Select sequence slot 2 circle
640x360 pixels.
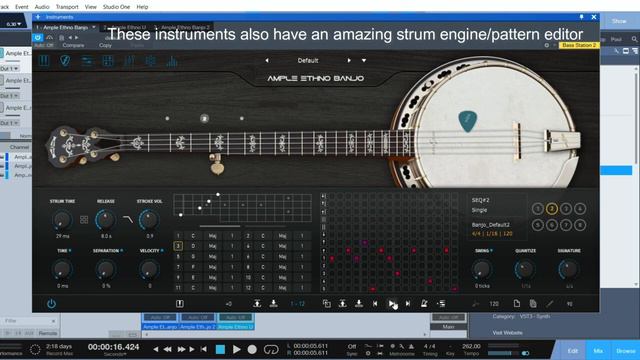coord(551,209)
